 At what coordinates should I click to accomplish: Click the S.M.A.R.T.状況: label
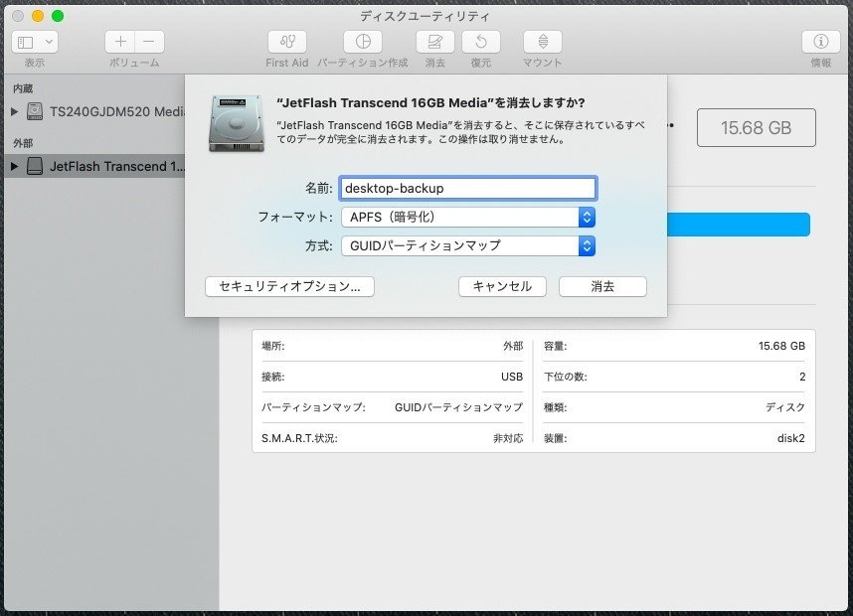click(299, 438)
